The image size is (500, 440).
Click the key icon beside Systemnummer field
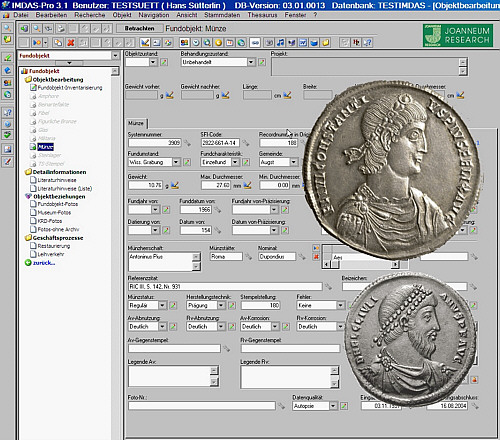click(187, 143)
